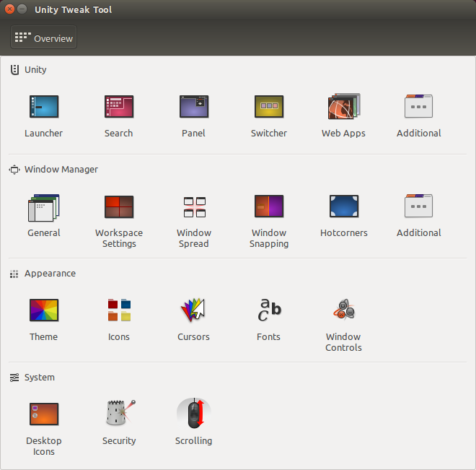Open the Hotcorners icon
This screenshot has height=470, width=476.
click(x=343, y=206)
